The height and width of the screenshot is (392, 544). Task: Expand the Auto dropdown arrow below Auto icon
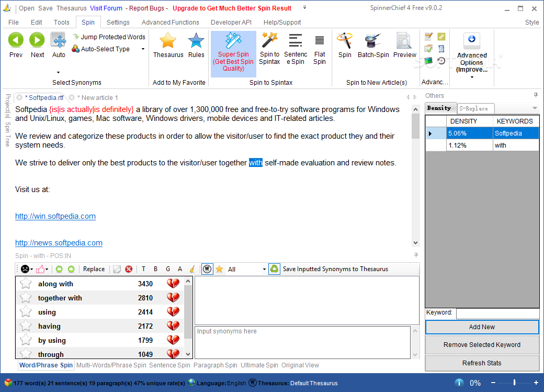(58, 73)
